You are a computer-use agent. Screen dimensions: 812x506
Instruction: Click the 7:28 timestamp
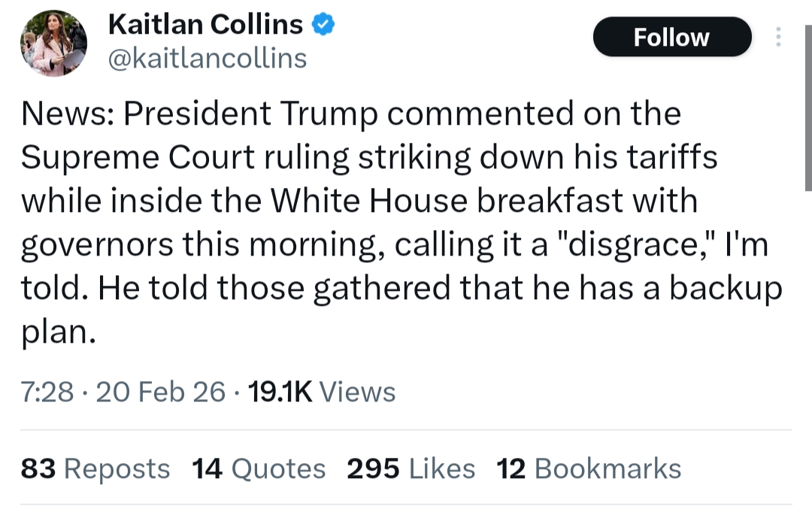click(x=47, y=392)
